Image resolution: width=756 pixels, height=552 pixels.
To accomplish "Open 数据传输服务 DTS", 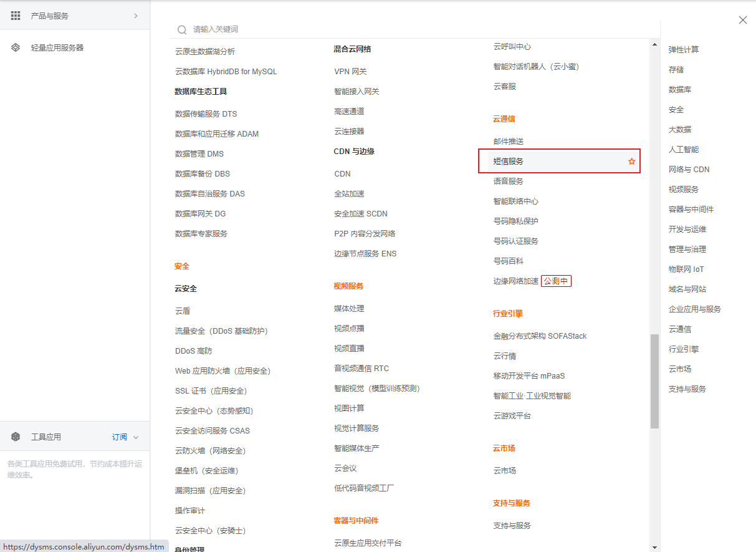I will tap(206, 114).
